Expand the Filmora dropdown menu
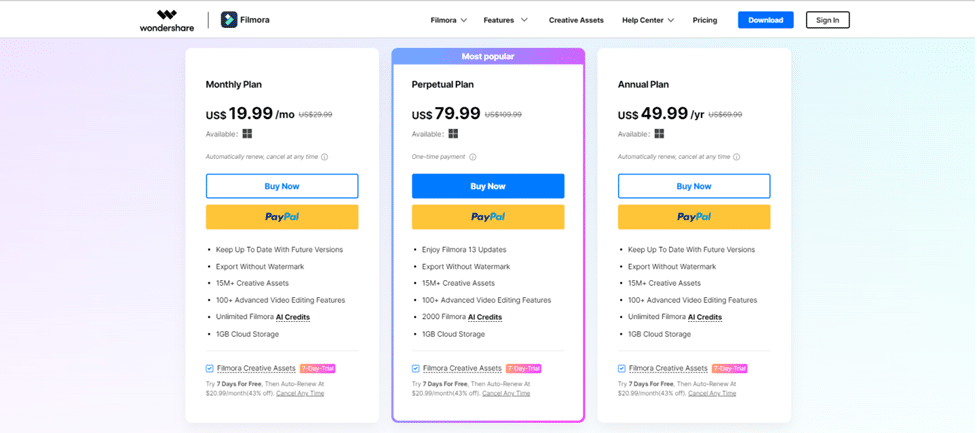This screenshot has width=977, height=433. (449, 20)
